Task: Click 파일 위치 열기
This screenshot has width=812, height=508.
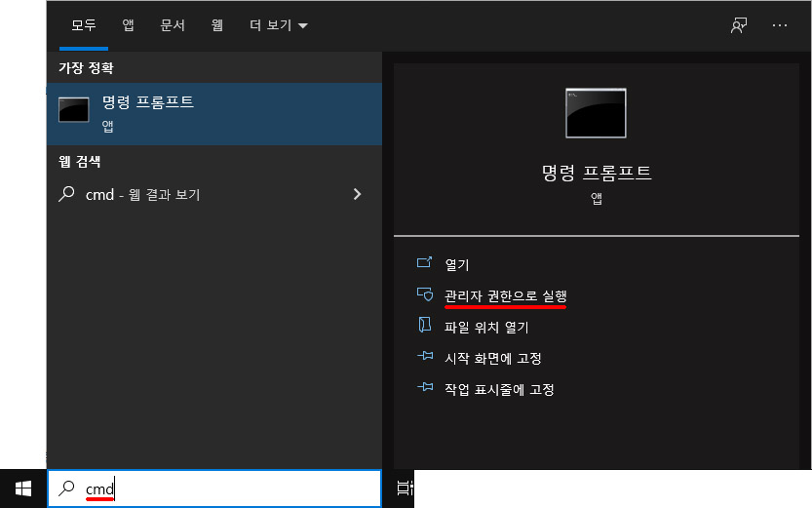Action: coord(486,327)
